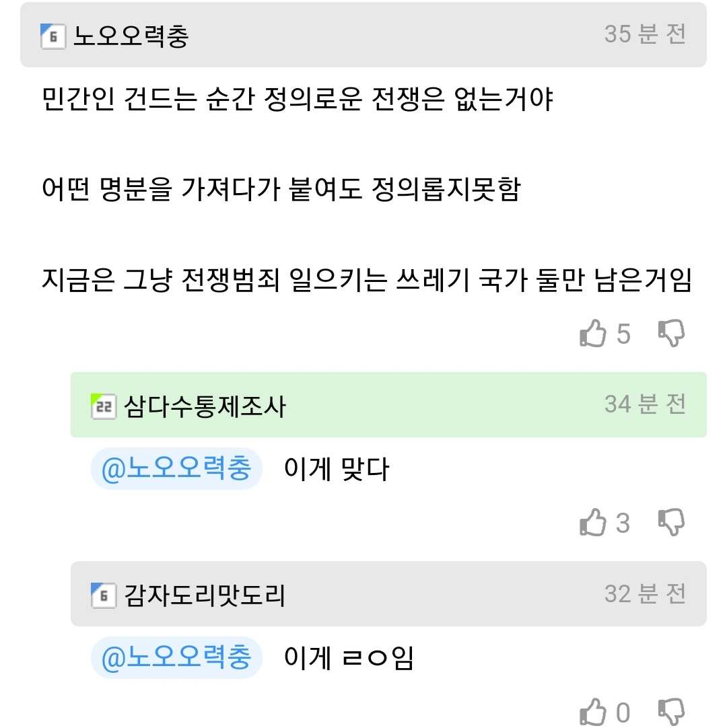Click the level 6 badge beside 노오오력충
This screenshot has width=727, height=728.
pyautogui.click(x=53, y=36)
